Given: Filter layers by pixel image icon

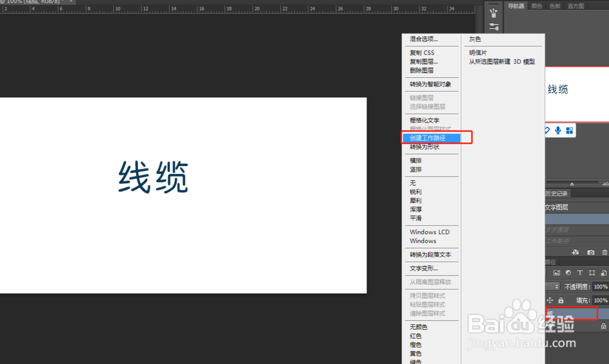Looking at the screenshot, I should pyautogui.click(x=557, y=273).
